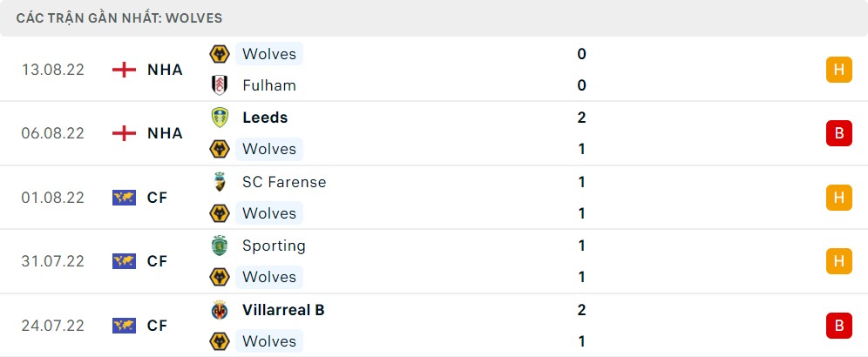Click the Leeds club crest icon
The width and height of the screenshot is (868, 357).
(x=220, y=118)
